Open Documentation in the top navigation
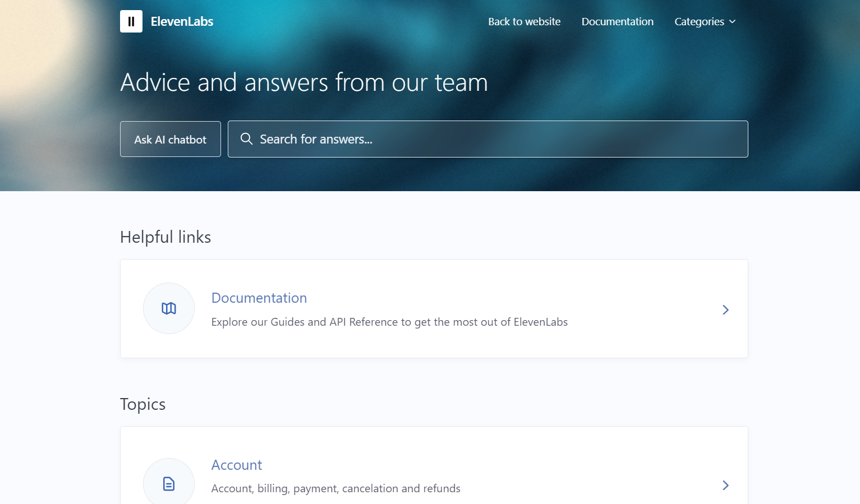Viewport: 860px width, 504px height. point(617,21)
